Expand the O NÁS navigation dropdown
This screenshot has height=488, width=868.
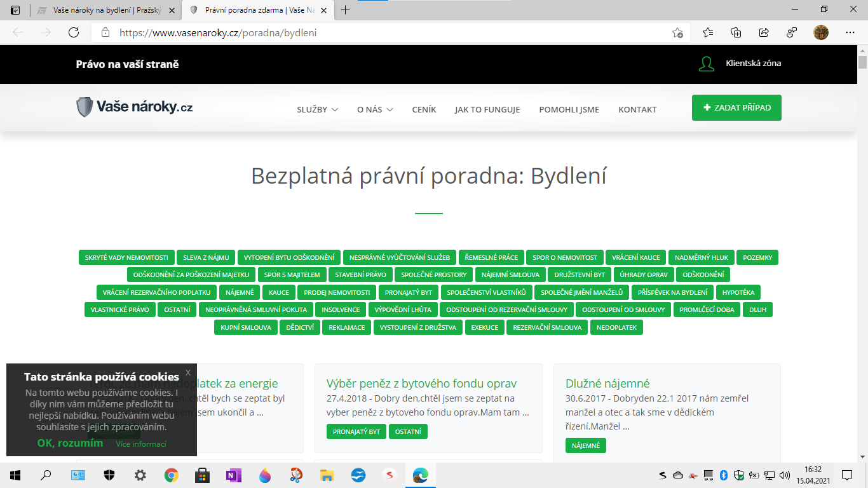374,109
